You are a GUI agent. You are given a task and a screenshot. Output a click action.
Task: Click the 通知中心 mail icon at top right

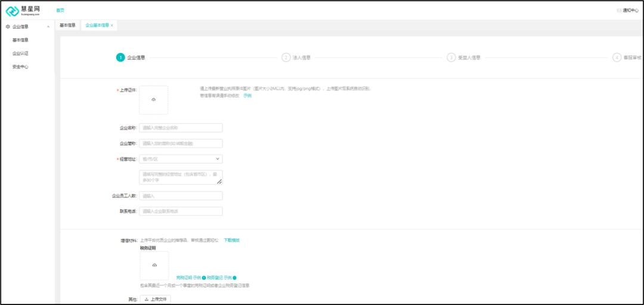pos(619,10)
